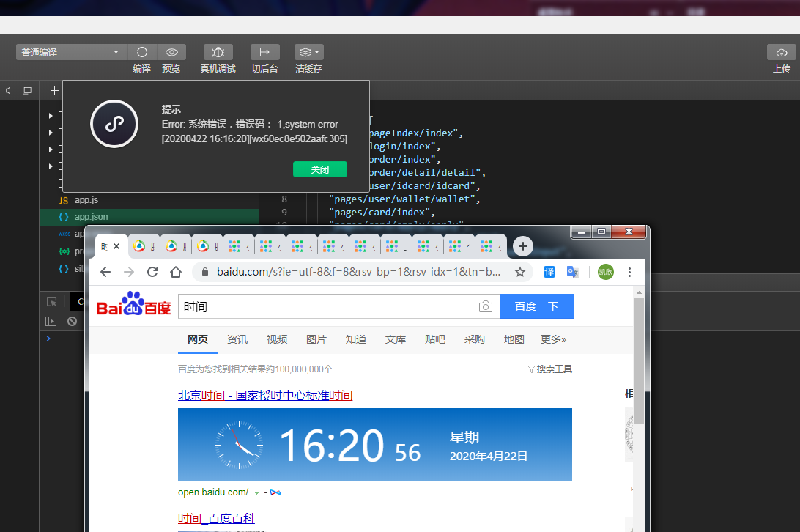Close the active Baidu browser tab
This screenshot has width=800, height=532.
tap(116, 246)
